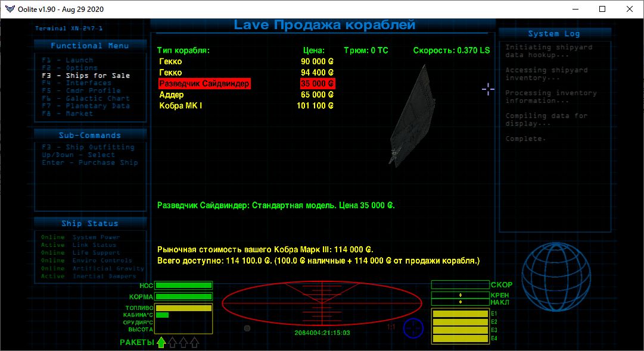Click the red elliptical radar scanner
644x351 pixels.
(x=322, y=304)
